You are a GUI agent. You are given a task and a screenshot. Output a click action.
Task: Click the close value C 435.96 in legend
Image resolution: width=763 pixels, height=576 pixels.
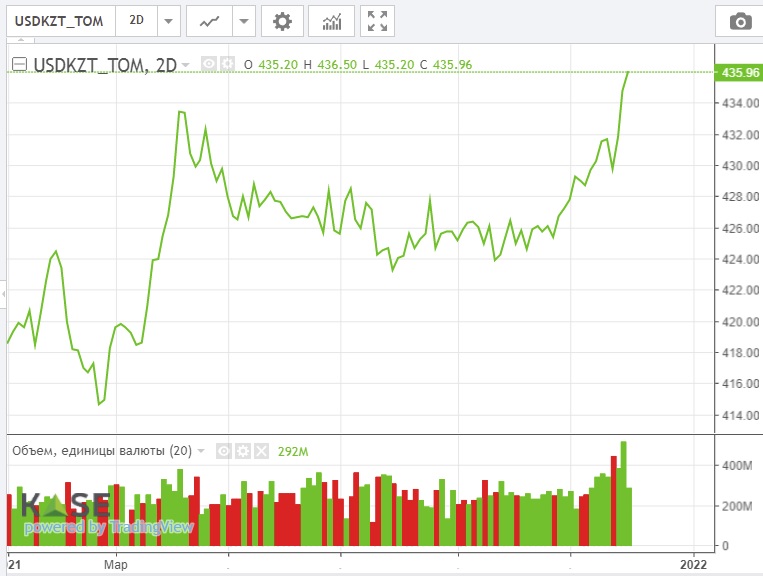446,64
